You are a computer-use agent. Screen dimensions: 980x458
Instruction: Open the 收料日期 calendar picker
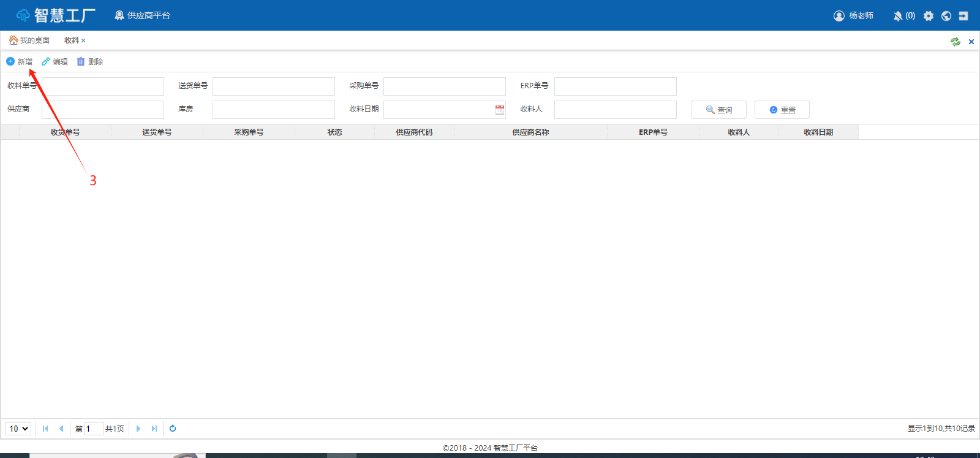pos(500,110)
